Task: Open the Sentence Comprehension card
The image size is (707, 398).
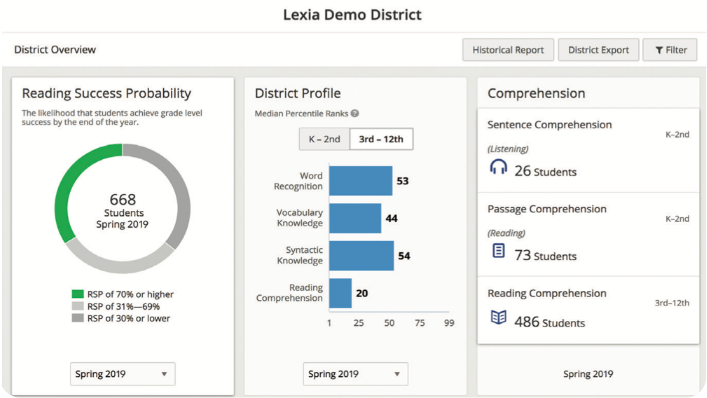Action: tap(588, 150)
